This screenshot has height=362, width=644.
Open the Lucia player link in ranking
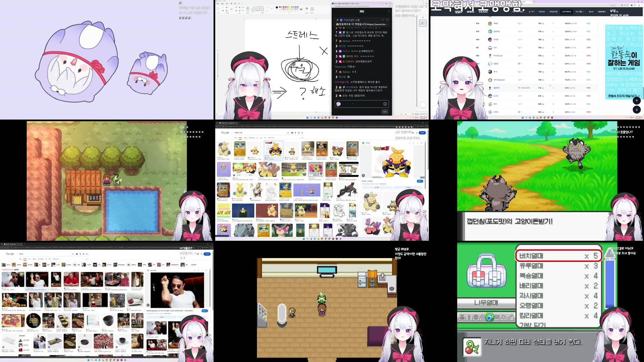[498, 56]
